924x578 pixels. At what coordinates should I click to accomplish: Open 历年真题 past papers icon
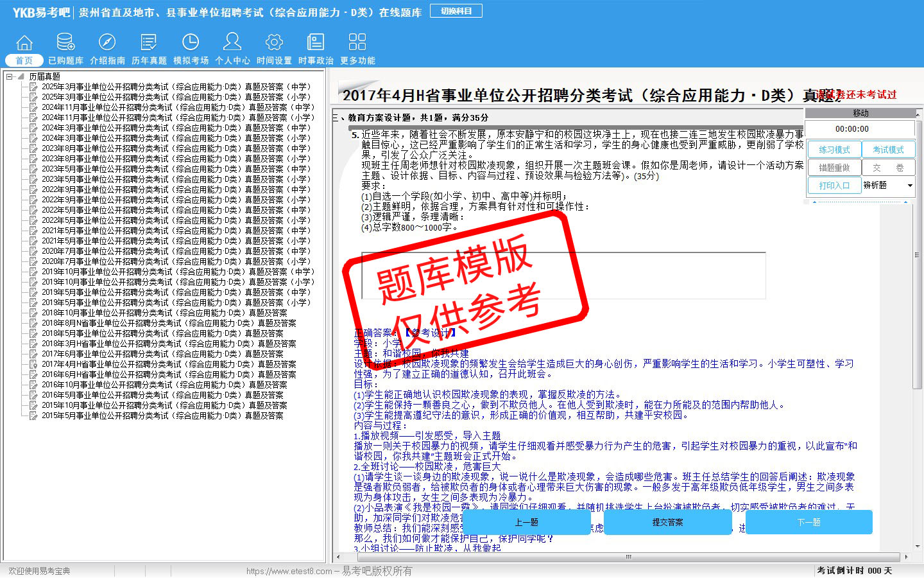point(149,43)
